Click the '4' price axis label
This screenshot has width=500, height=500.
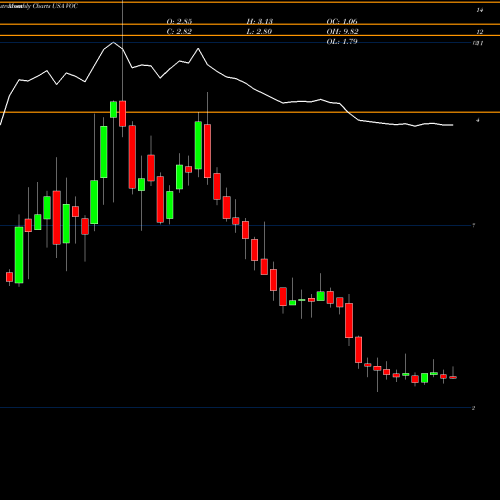(x=478, y=120)
